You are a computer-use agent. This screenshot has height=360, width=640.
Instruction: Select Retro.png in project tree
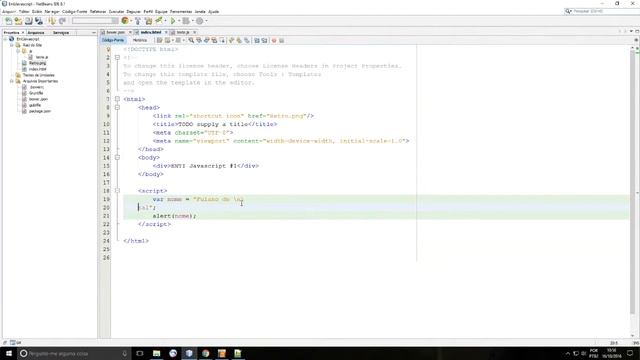click(37, 63)
